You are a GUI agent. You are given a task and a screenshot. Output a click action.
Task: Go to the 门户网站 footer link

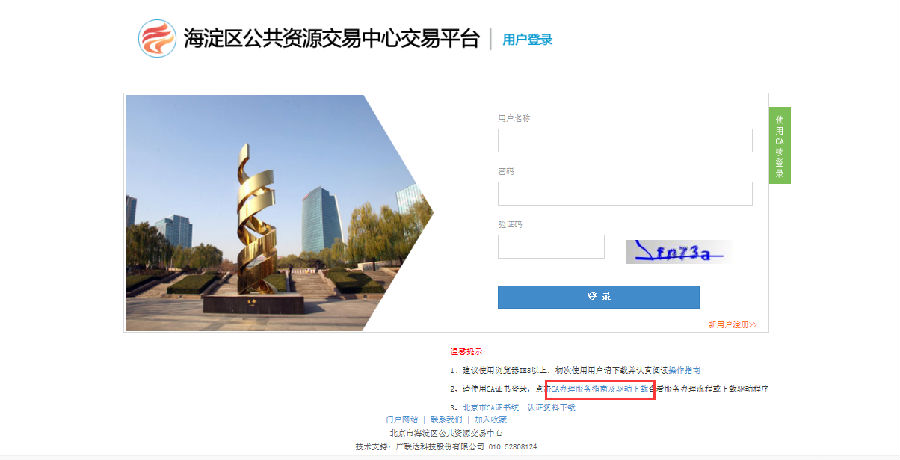(x=402, y=420)
